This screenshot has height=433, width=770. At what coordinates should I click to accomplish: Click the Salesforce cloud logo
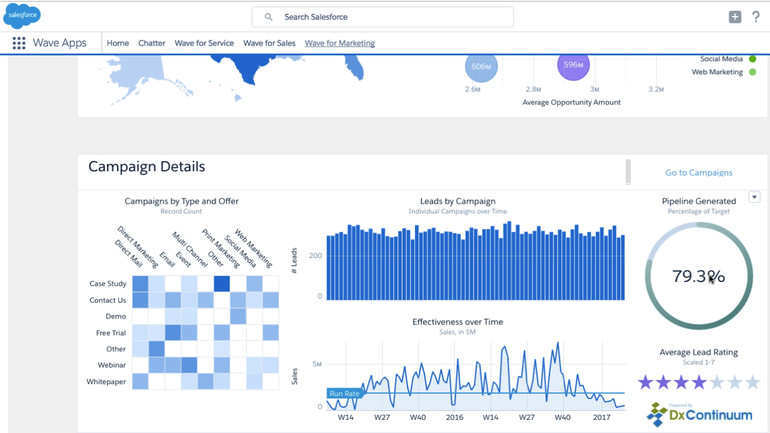click(22, 15)
